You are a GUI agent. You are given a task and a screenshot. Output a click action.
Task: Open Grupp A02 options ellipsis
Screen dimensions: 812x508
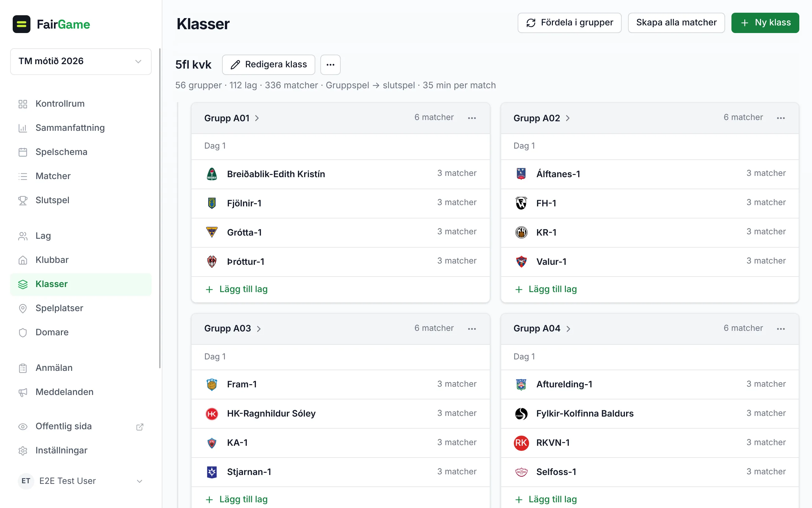point(781,118)
